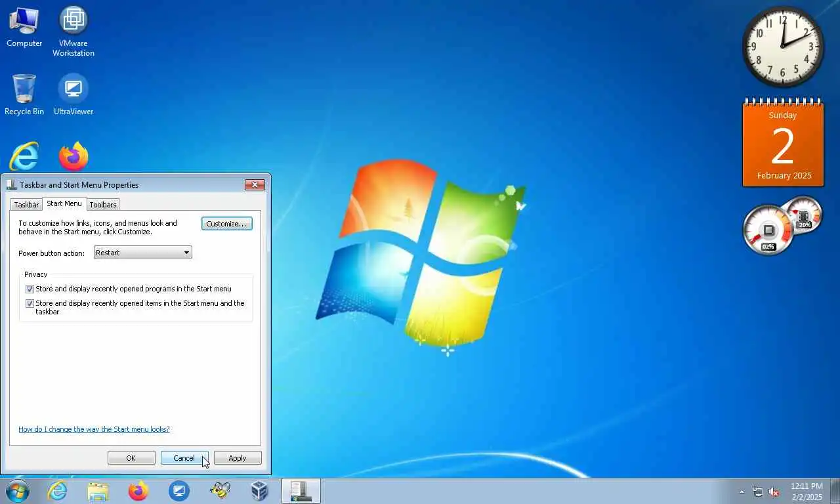Click the network tray icon
The width and height of the screenshot is (840, 504).
[758, 492]
